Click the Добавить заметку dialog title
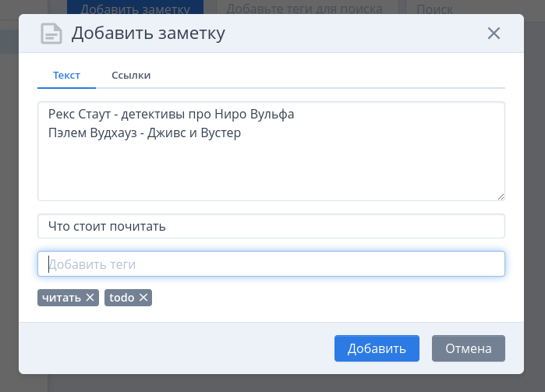 pyautogui.click(x=148, y=34)
